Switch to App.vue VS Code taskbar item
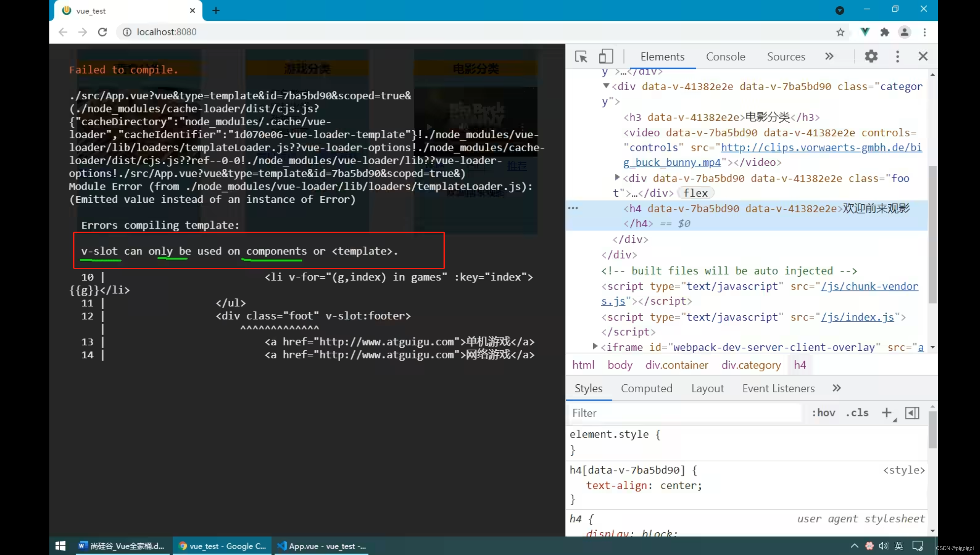This screenshot has width=980, height=555. point(322,546)
